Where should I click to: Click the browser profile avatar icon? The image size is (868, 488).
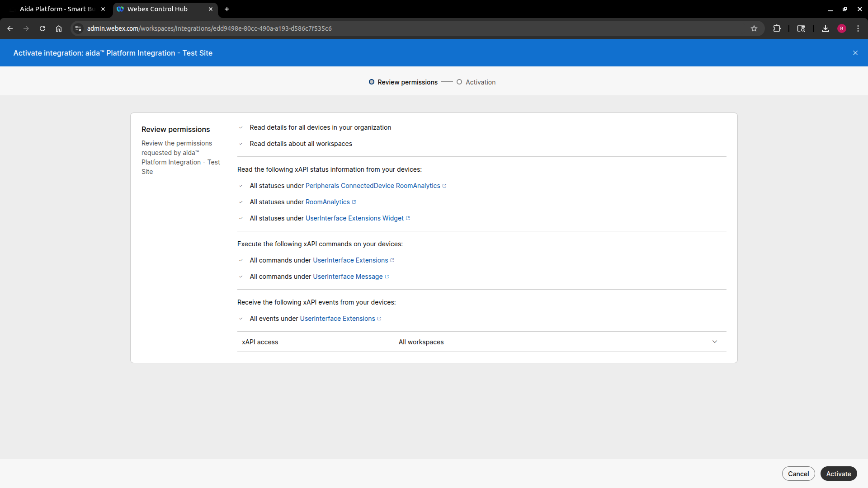841,28
